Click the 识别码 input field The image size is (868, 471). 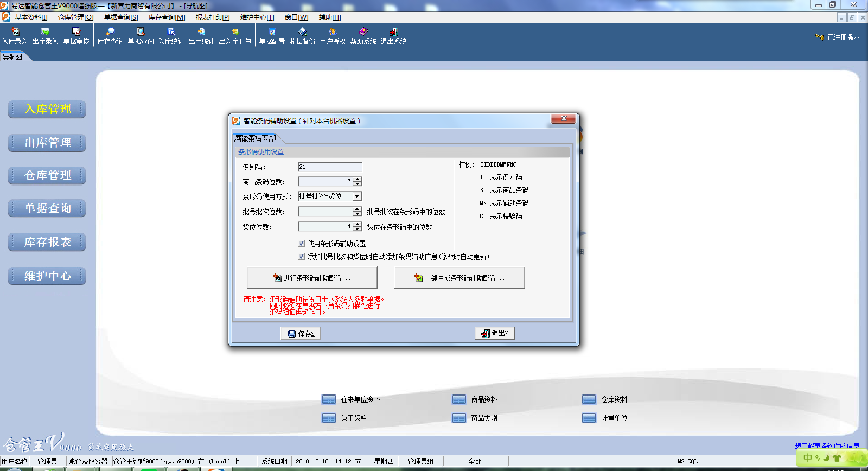click(x=330, y=167)
